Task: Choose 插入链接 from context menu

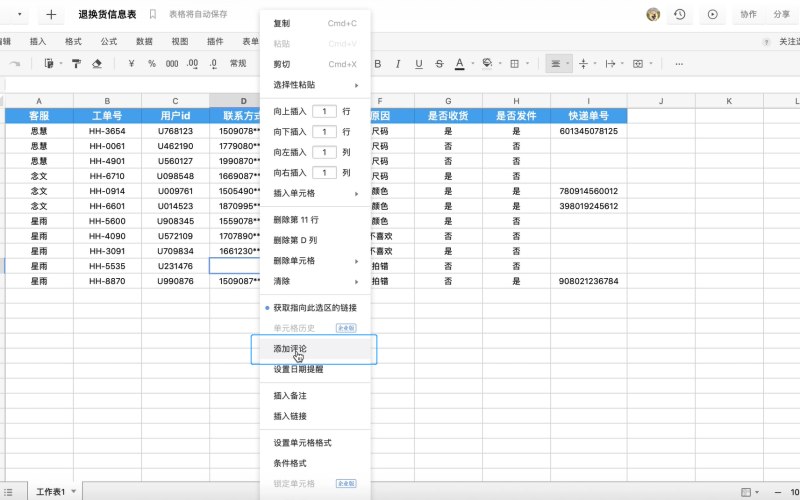Action: (315, 416)
